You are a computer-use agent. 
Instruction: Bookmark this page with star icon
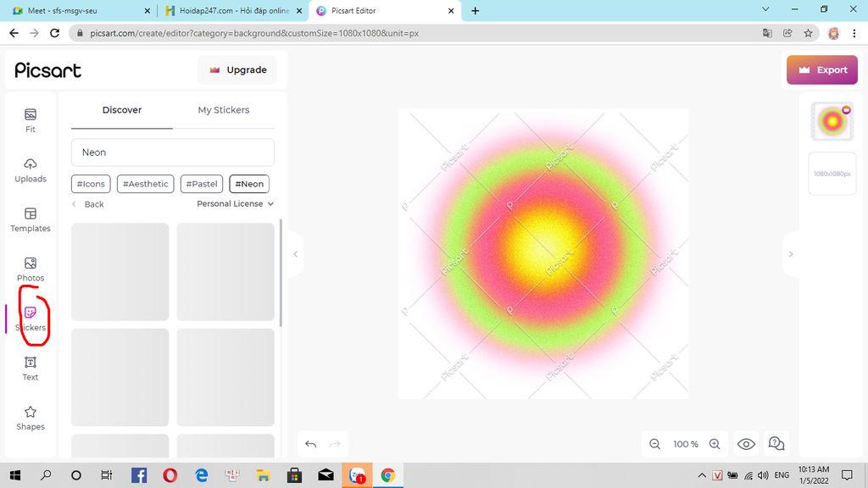coord(808,33)
